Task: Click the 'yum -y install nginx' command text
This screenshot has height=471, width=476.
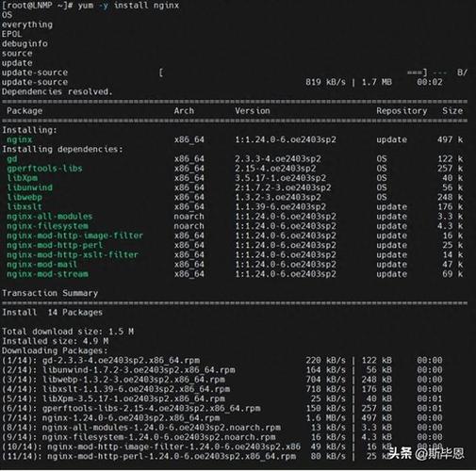Action: click(x=128, y=6)
